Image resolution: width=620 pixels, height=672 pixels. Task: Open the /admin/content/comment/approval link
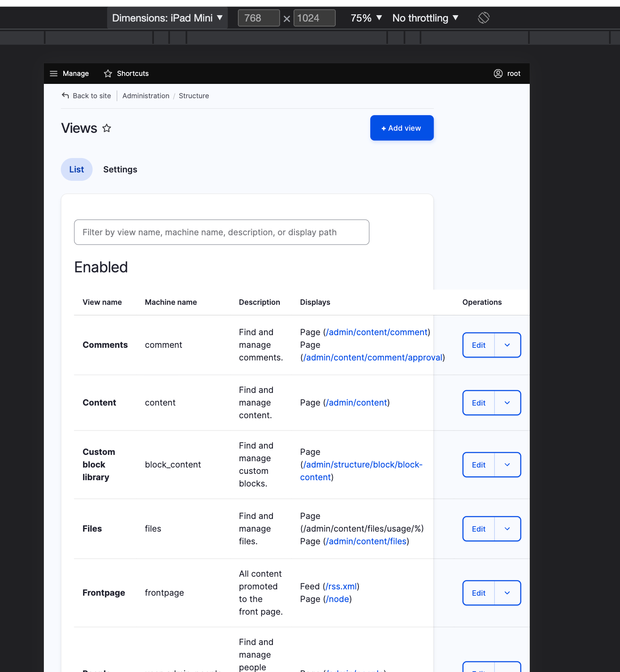(x=373, y=358)
